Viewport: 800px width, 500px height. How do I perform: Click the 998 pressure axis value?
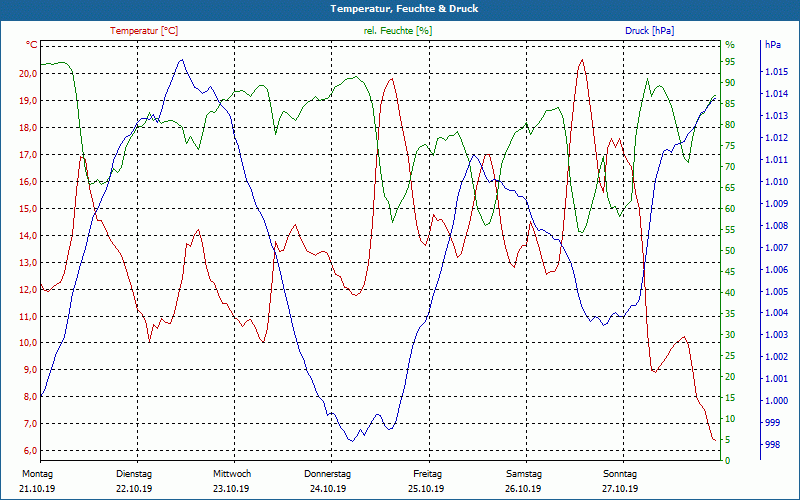772,445
